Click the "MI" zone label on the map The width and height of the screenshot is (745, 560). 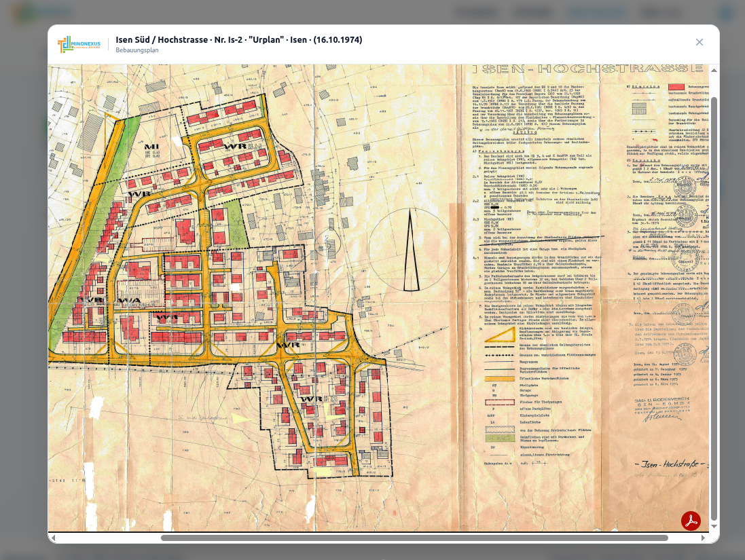[151, 146]
